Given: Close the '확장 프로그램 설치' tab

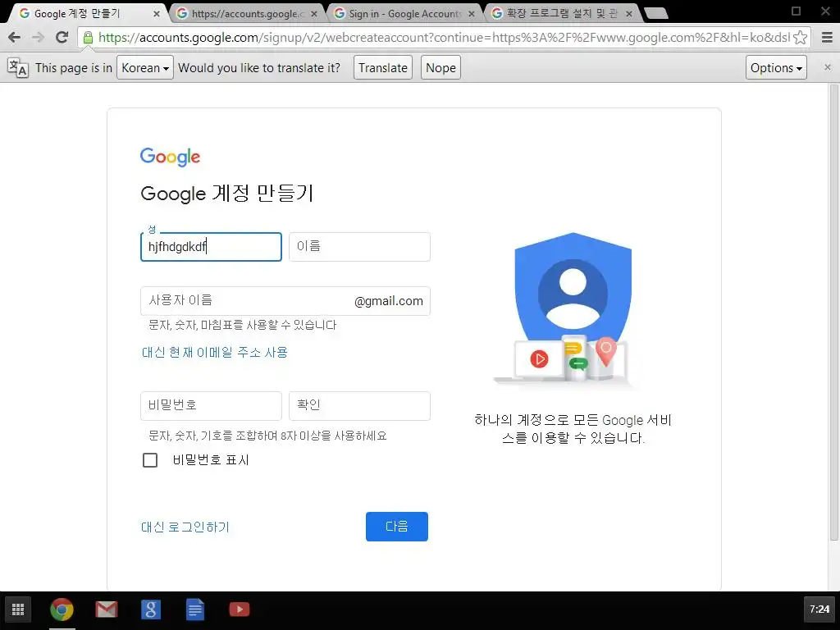Looking at the screenshot, I should (x=629, y=14).
